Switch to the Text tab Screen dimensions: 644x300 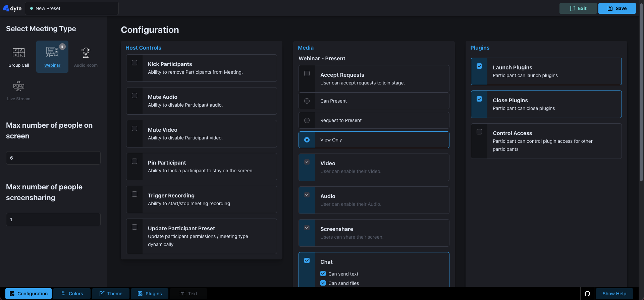pyautogui.click(x=189, y=294)
